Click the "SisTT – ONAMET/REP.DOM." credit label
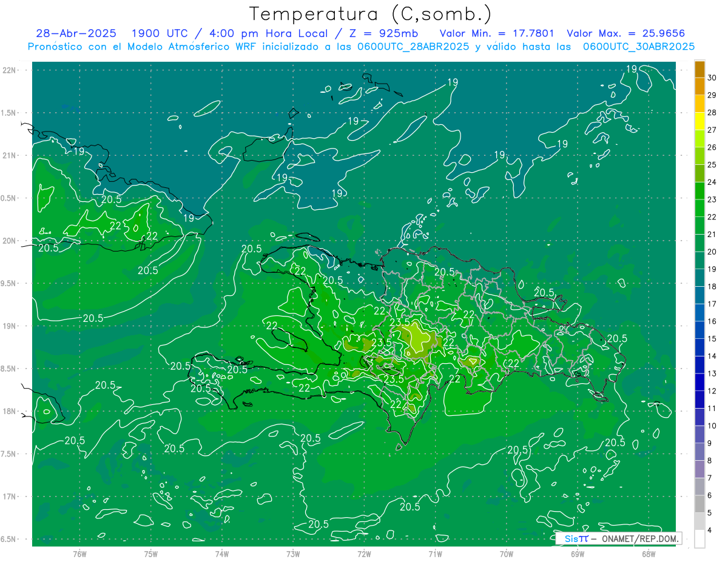The image size is (728, 562). [x=619, y=538]
